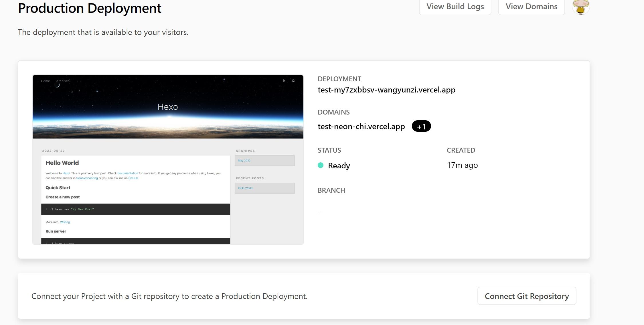Click the Connect Git Repository button
This screenshot has height=325, width=644.
click(x=527, y=296)
